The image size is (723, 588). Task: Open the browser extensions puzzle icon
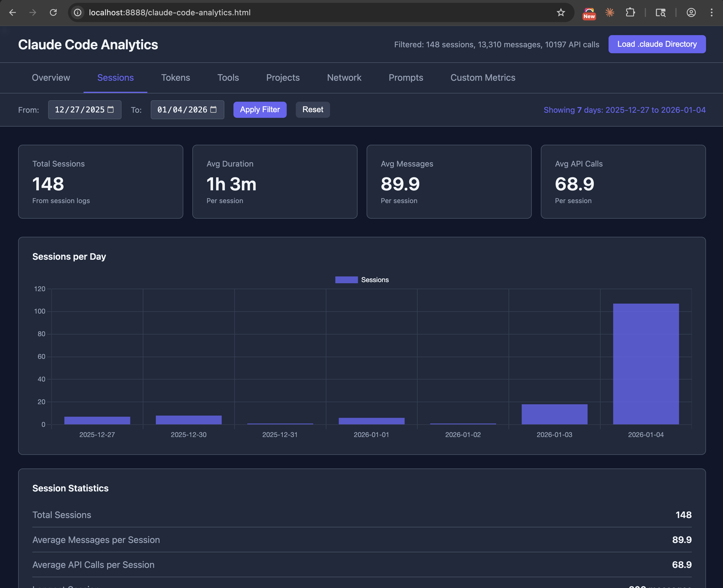(x=631, y=12)
